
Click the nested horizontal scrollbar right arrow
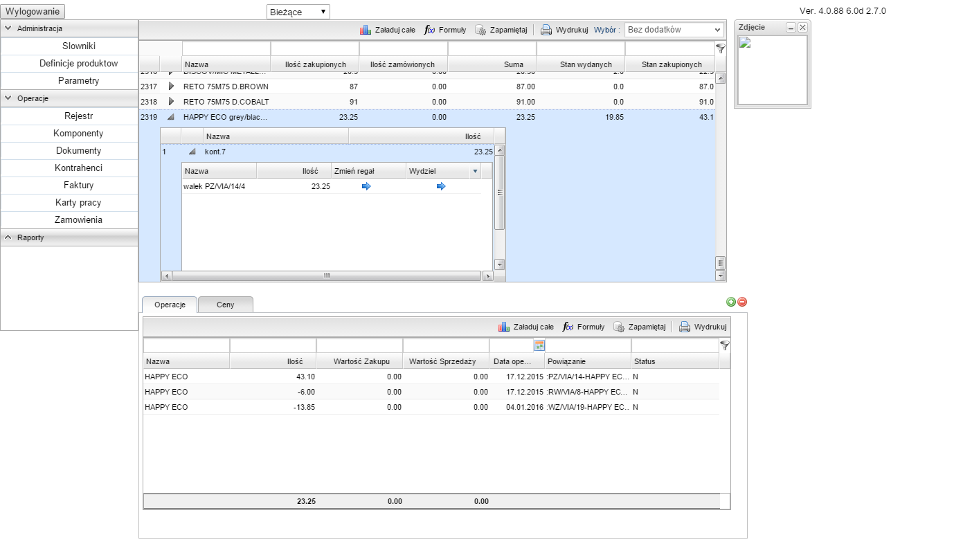487,276
